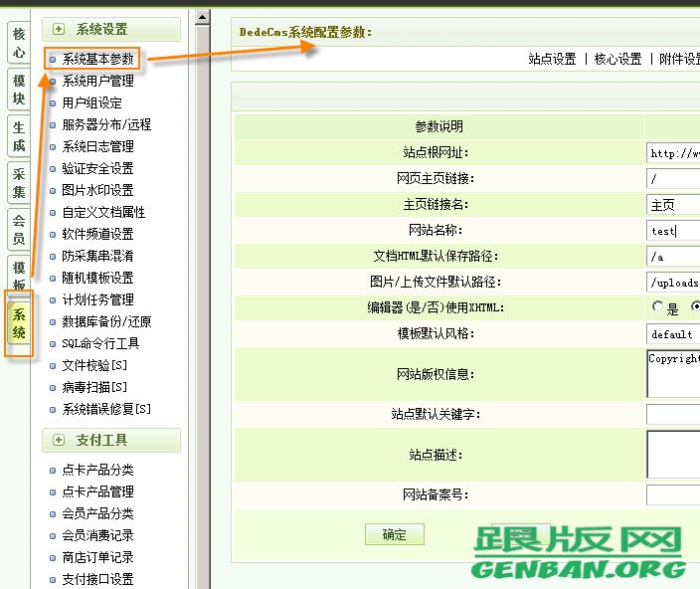Open SQL命令行工具 menu item

[100, 343]
